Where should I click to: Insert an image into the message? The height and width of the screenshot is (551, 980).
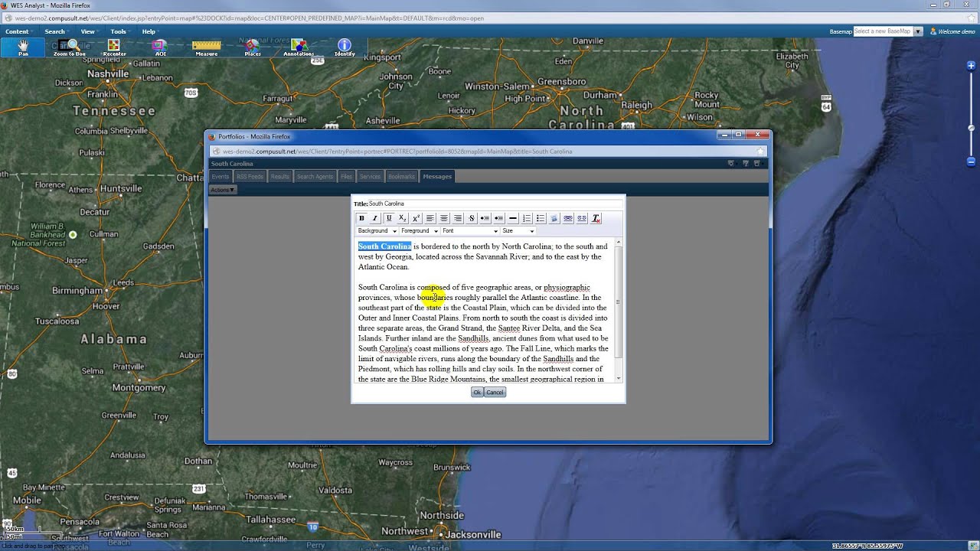(554, 218)
